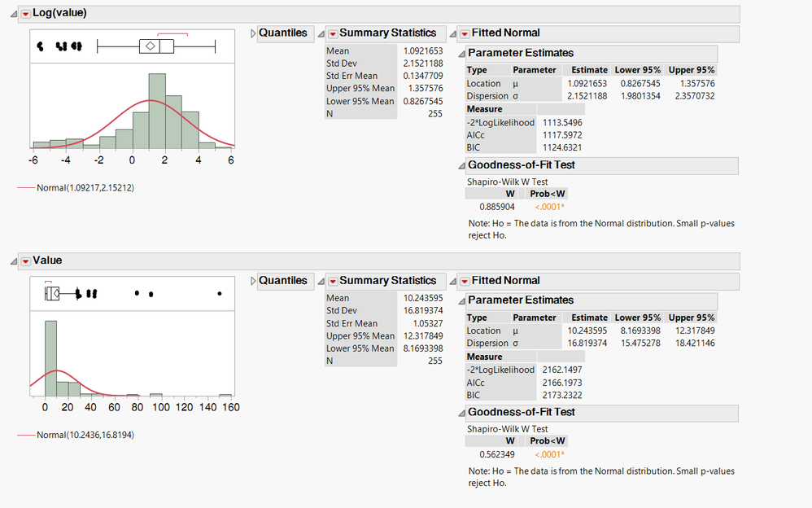Click Log(value) Std Err Mean value 0.1347709
The height and width of the screenshot is (508, 812).
pos(423,76)
